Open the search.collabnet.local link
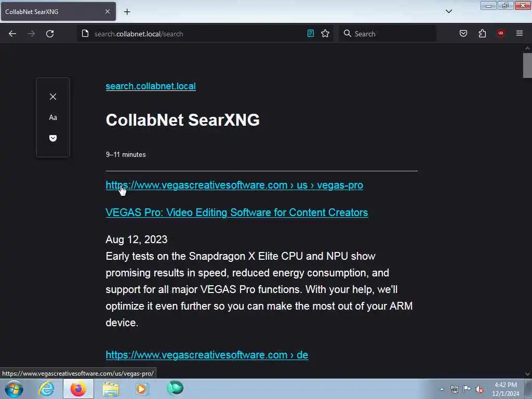Viewport: 532px width, 399px height. tap(151, 86)
